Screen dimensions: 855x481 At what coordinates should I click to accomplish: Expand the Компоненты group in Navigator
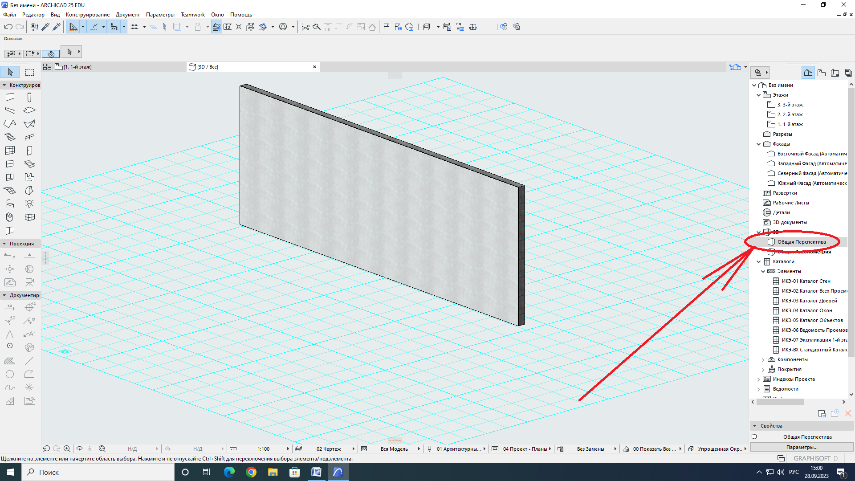click(x=763, y=359)
